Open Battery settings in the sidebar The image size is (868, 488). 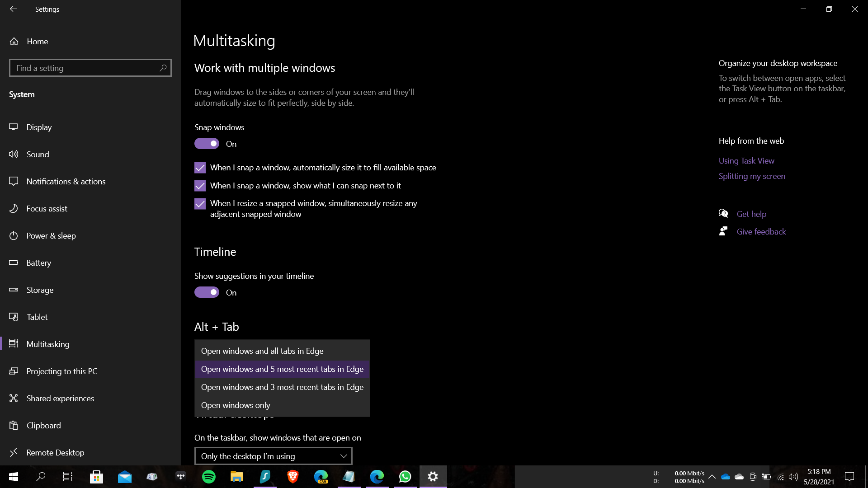click(38, 263)
